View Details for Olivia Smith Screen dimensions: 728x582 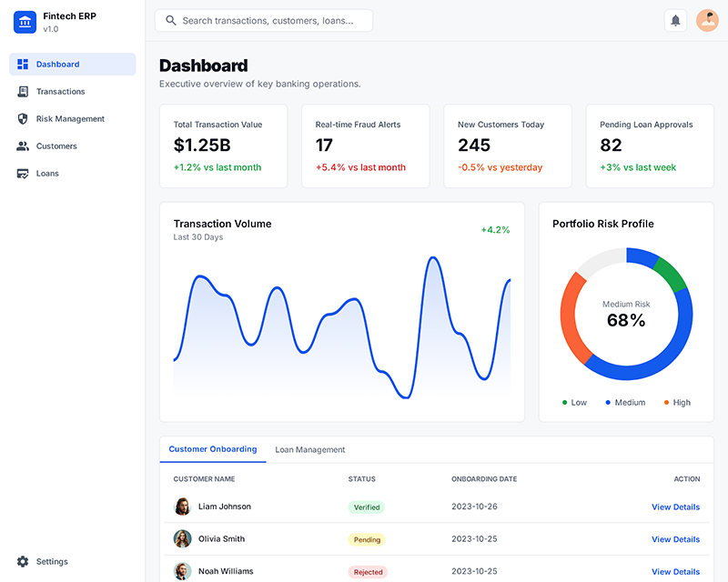click(675, 538)
